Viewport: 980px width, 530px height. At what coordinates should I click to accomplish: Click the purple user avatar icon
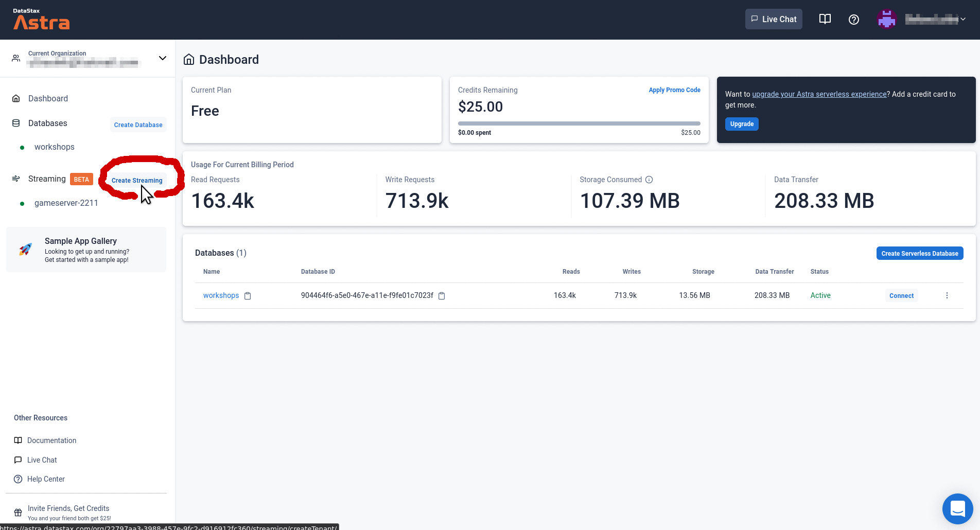(x=887, y=20)
